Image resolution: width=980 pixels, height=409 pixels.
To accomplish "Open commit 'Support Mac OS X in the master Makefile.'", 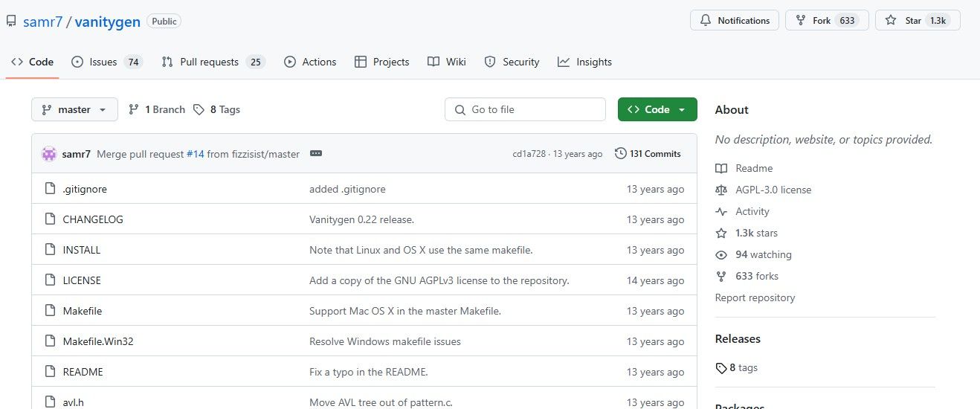I will pyautogui.click(x=405, y=311).
